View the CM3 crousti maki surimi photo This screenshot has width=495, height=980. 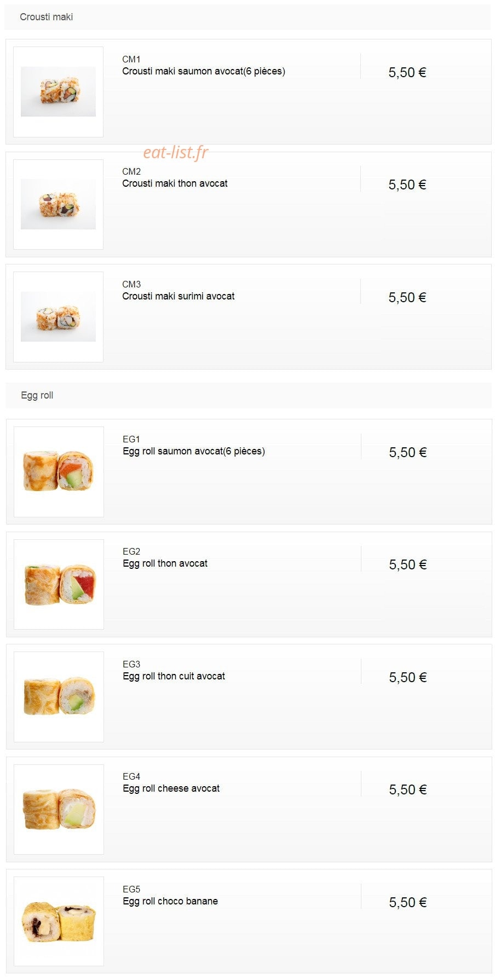[x=58, y=316]
